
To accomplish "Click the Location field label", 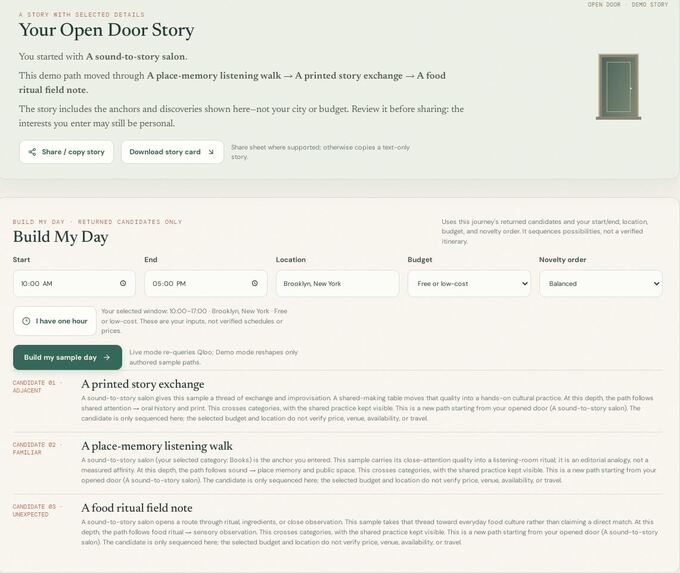I will pyautogui.click(x=291, y=259).
